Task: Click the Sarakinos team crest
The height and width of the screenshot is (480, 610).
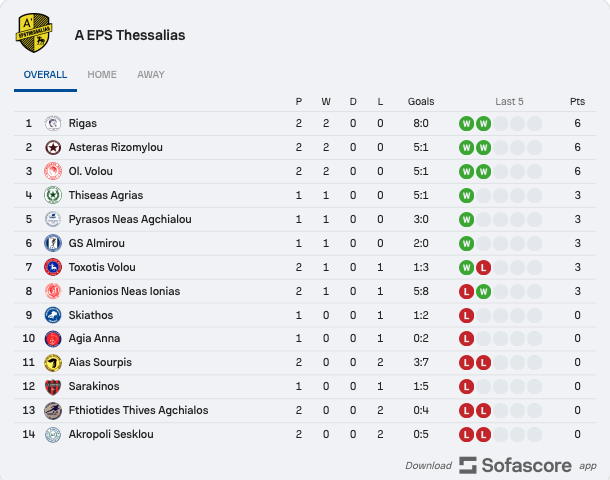Action: (53, 387)
